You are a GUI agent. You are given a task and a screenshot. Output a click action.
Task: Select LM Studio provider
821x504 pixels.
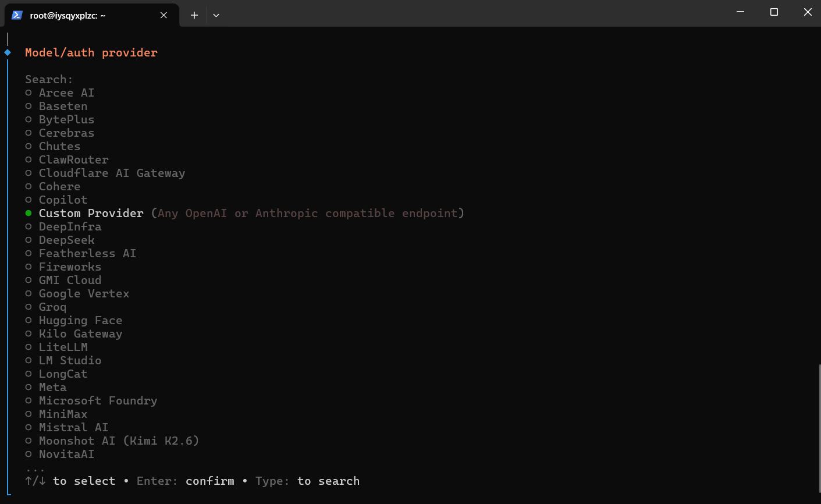tap(63, 360)
